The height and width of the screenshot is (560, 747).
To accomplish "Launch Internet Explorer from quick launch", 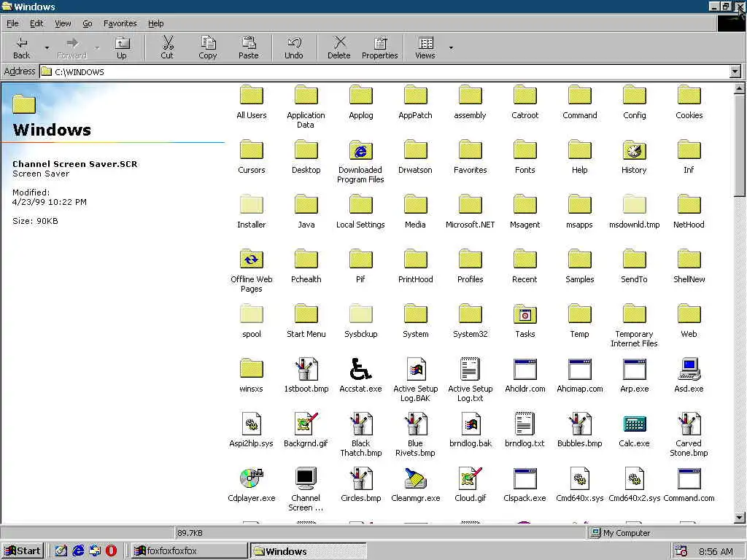I will click(78, 551).
